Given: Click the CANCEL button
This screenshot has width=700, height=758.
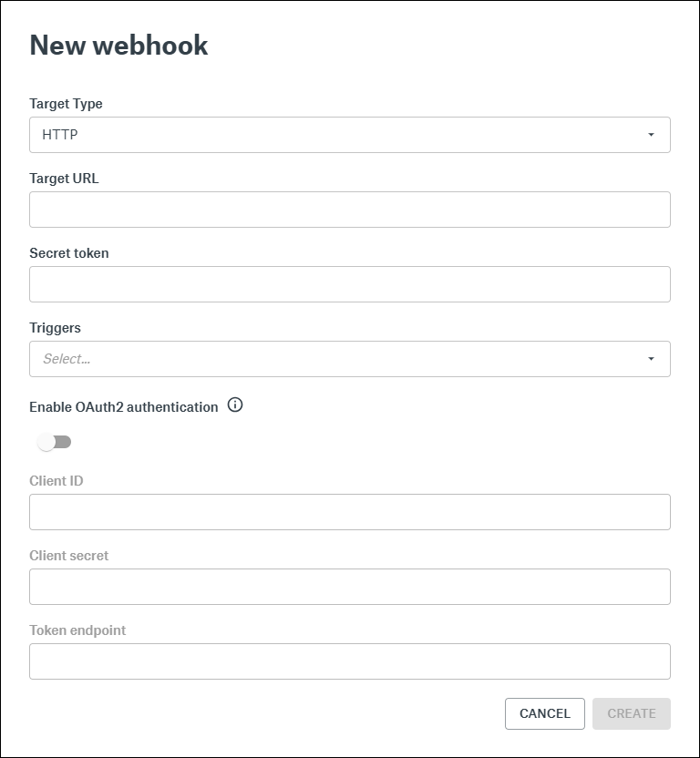Looking at the screenshot, I should 545,713.
